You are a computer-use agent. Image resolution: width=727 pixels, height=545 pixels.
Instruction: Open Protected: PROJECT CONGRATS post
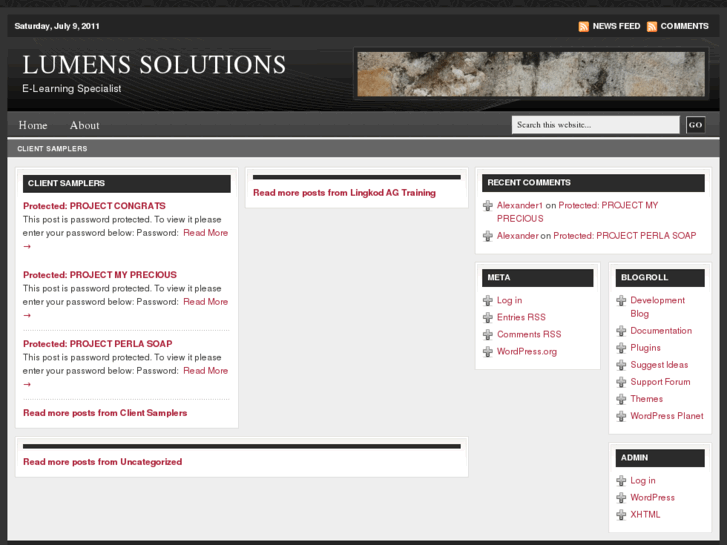(94, 206)
